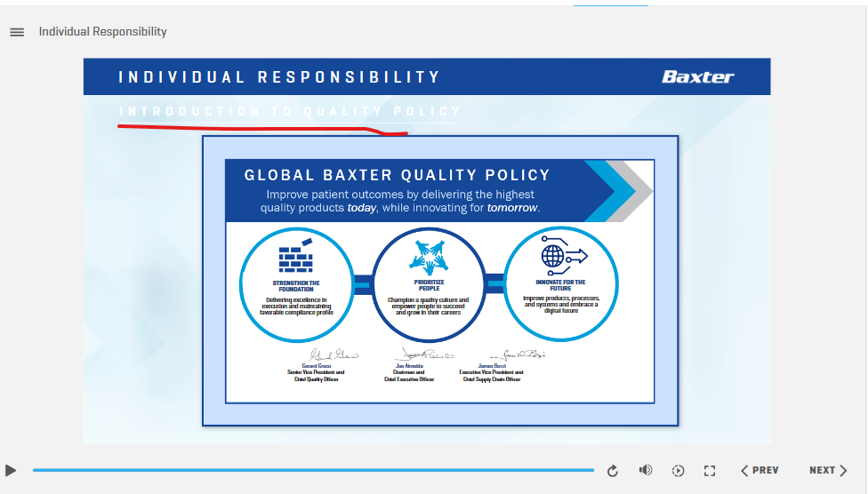868x494 pixels.
Task: Click Chief Quality Officer signature name
Action: pos(316,366)
